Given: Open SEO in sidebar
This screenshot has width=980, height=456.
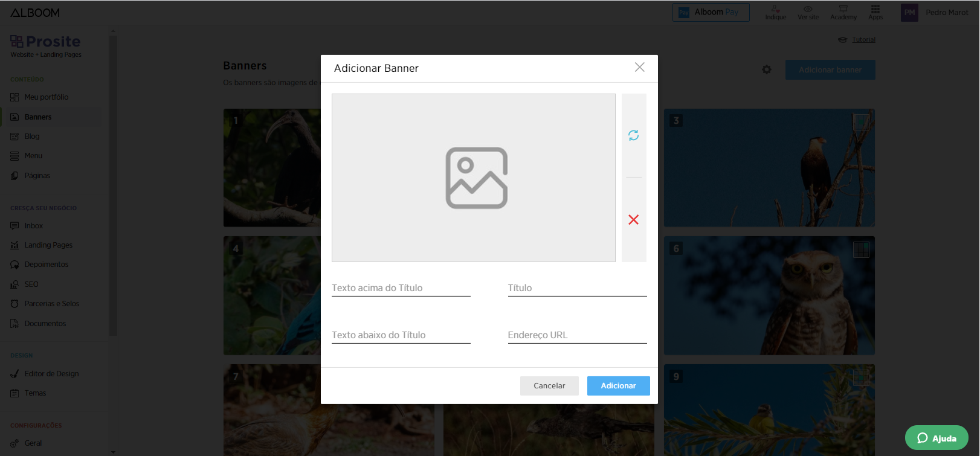Looking at the screenshot, I should pyautogui.click(x=31, y=284).
